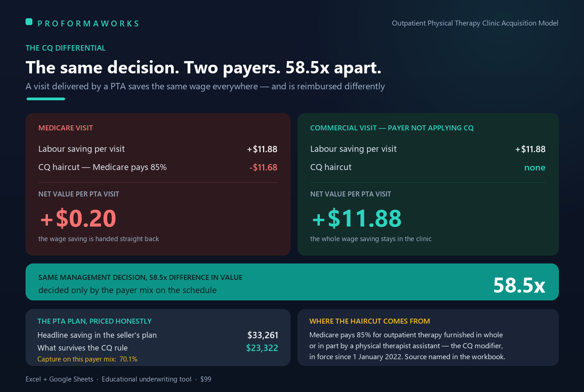Click the Capture on this payer mix 70.1% line
The height and width of the screenshot is (392, 584).
click(87, 359)
